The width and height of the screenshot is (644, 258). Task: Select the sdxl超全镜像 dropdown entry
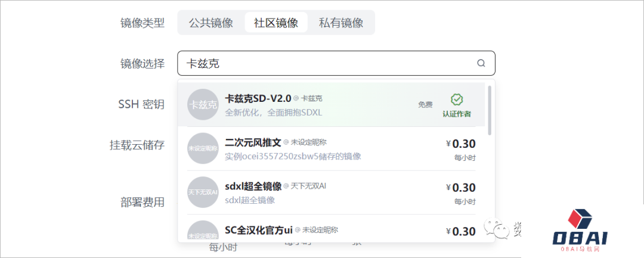pos(253,186)
